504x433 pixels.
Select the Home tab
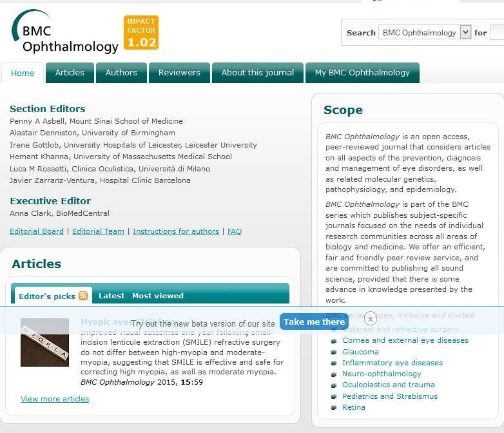[23, 73]
